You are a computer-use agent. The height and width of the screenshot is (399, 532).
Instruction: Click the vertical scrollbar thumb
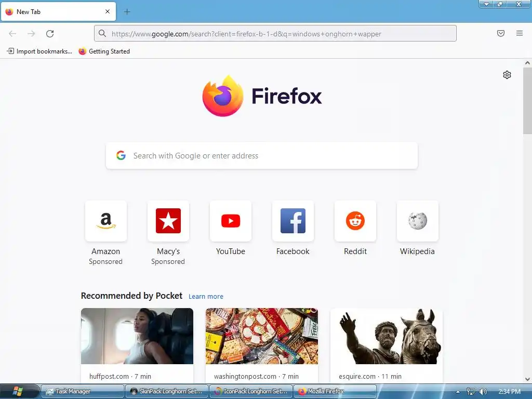527,101
